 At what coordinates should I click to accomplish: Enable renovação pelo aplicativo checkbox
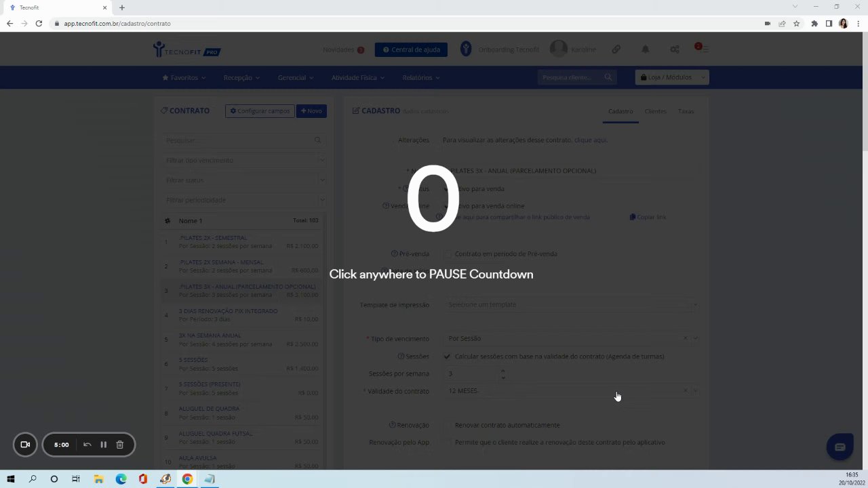(x=447, y=443)
